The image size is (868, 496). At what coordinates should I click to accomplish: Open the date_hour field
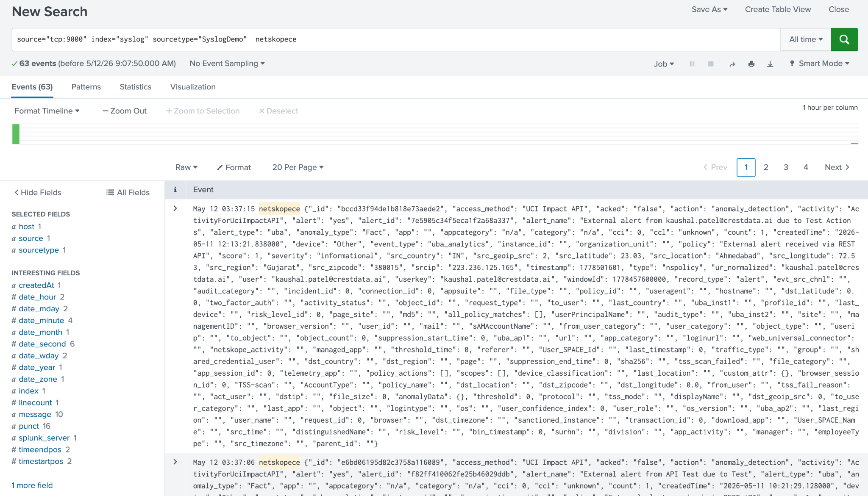coord(37,297)
